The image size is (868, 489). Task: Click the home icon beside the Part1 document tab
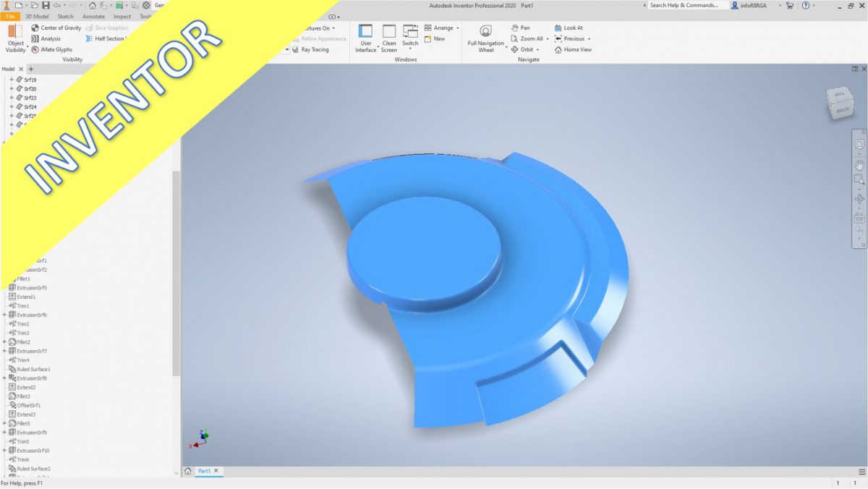pyautogui.click(x=187, y=471)
